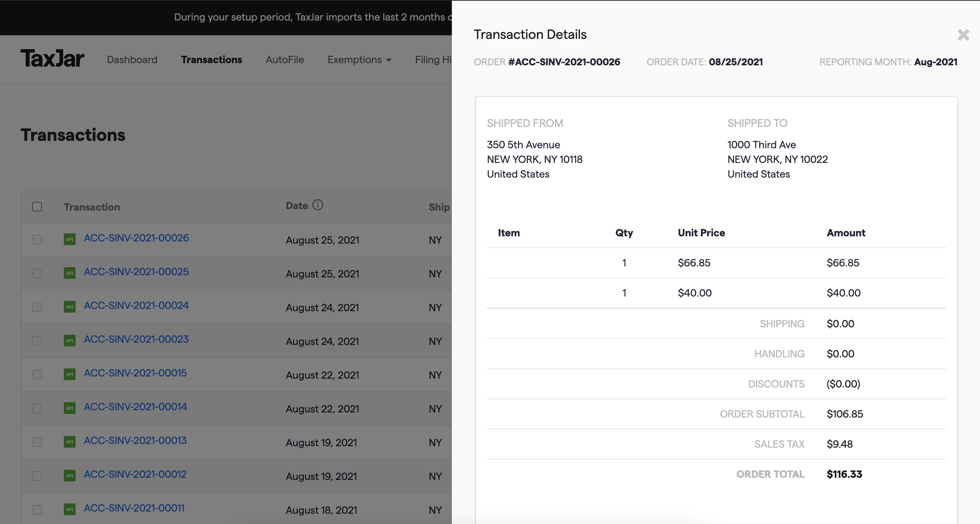Go to the AutoFile tab

point(285,60)
